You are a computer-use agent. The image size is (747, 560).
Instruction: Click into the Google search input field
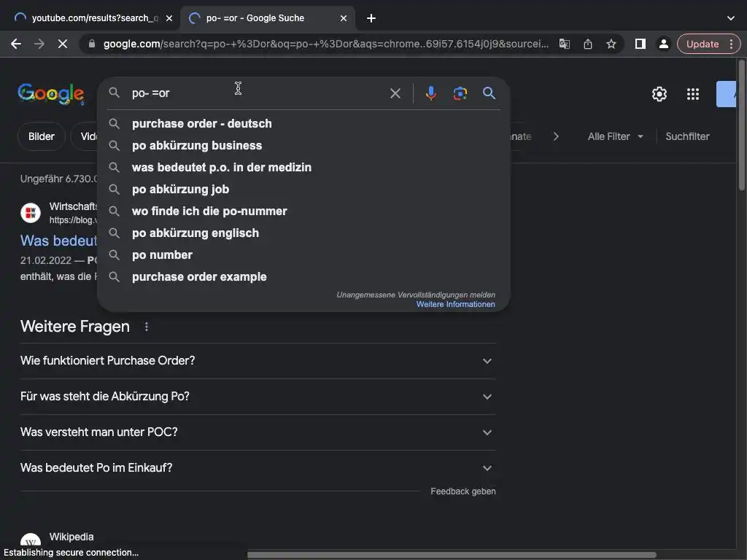(x=258, y=93)
